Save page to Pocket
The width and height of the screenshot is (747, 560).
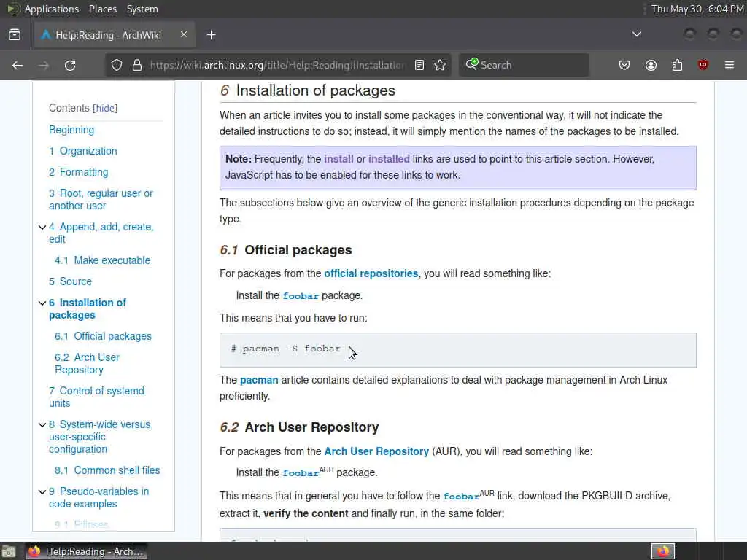pos(624,65)
